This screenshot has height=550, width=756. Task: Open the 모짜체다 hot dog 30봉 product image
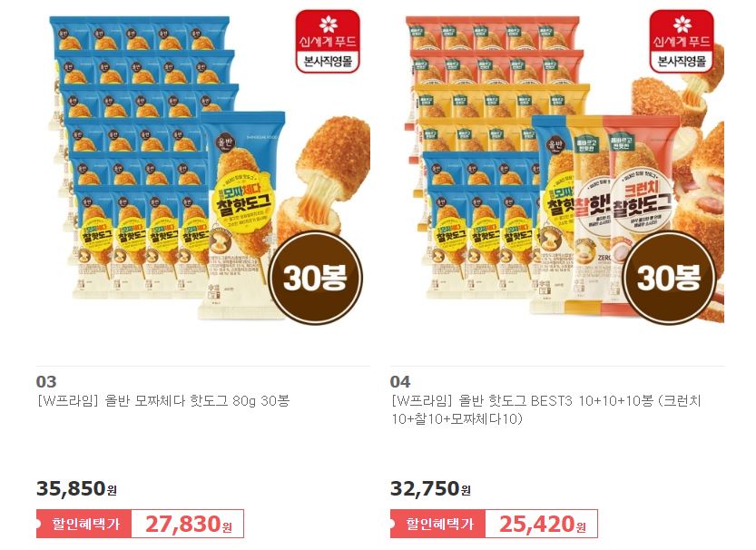click(x=203, y=170)
